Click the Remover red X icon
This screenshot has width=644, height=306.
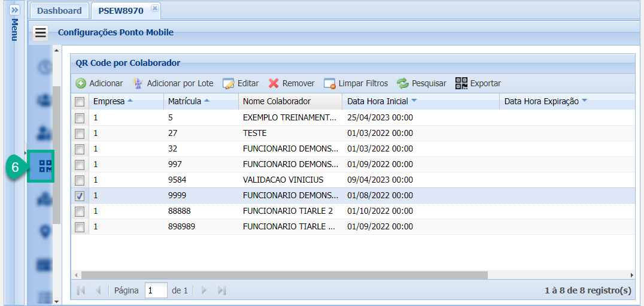point(274,83)
